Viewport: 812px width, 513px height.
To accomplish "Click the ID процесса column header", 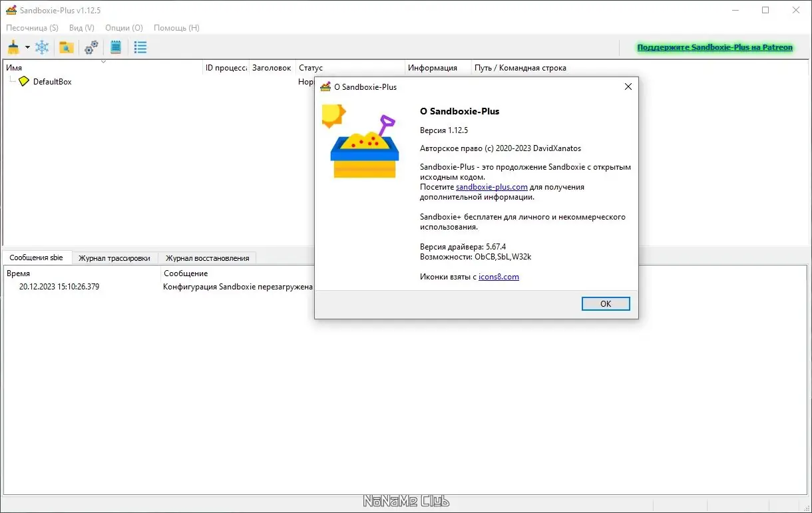I will tap(226, 68).
